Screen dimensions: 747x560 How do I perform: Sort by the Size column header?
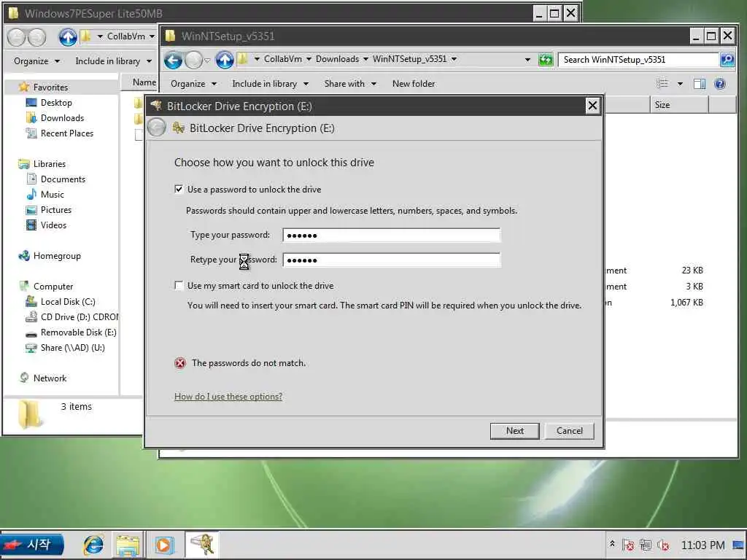coord(679,105)
